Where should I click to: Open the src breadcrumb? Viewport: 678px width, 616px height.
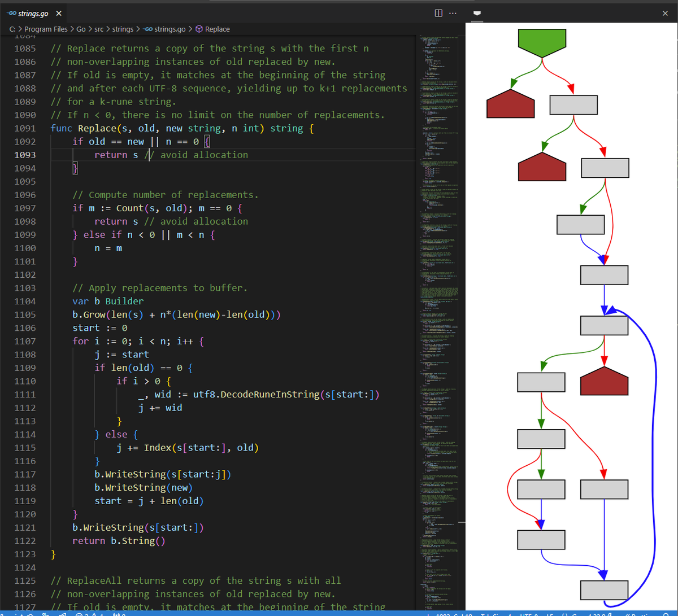(x=99, y=29)
